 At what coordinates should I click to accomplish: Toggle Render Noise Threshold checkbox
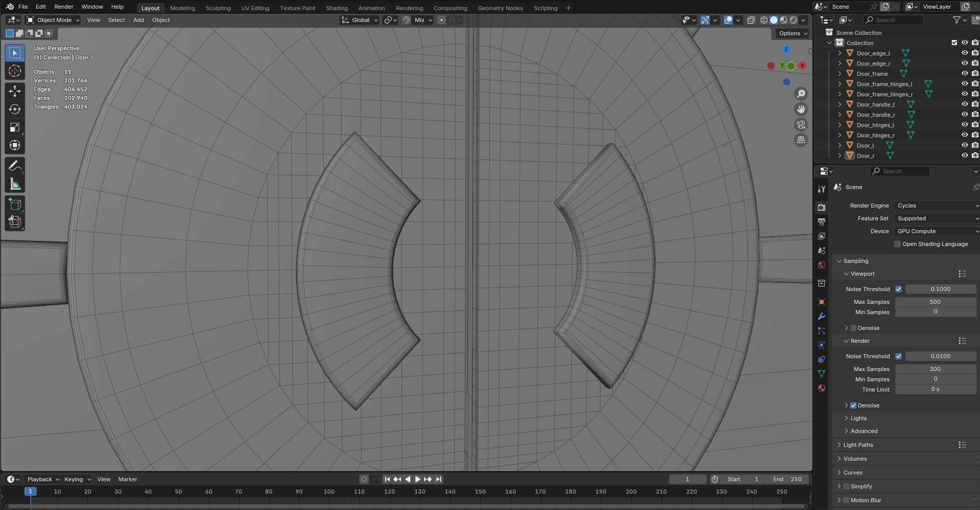(898, 356)
